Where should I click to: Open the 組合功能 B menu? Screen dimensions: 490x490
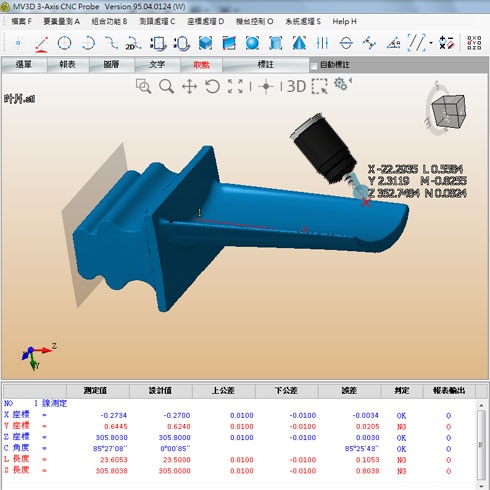(109, 22)
